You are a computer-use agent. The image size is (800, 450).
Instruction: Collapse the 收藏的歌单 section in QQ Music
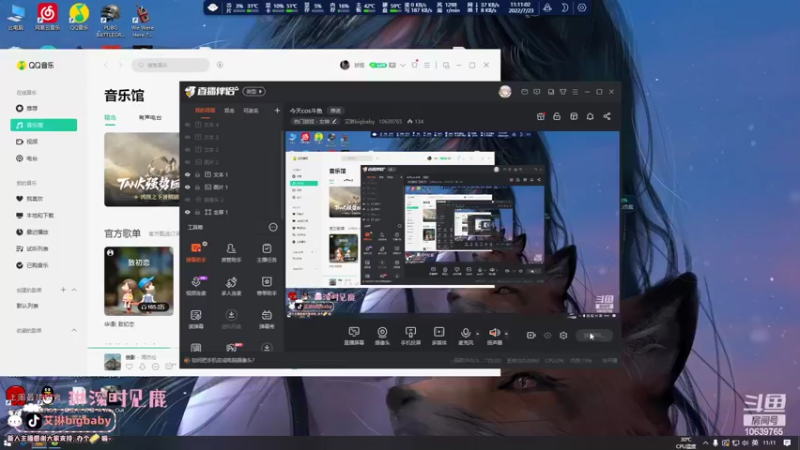click(74, 331)
